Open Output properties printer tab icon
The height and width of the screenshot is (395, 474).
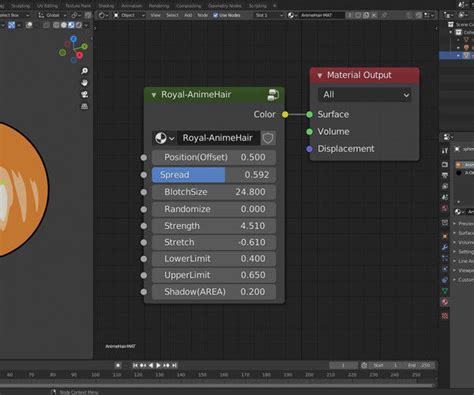445,175
